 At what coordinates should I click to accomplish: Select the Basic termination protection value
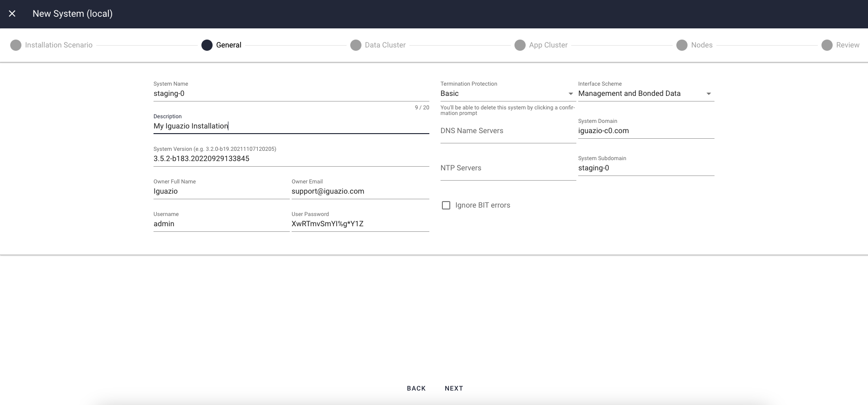[x=450, y=94]
